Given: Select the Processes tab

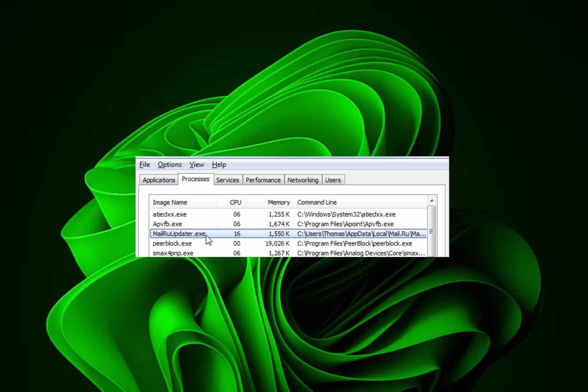Looking at the screenshot, I should pos(195,179).
